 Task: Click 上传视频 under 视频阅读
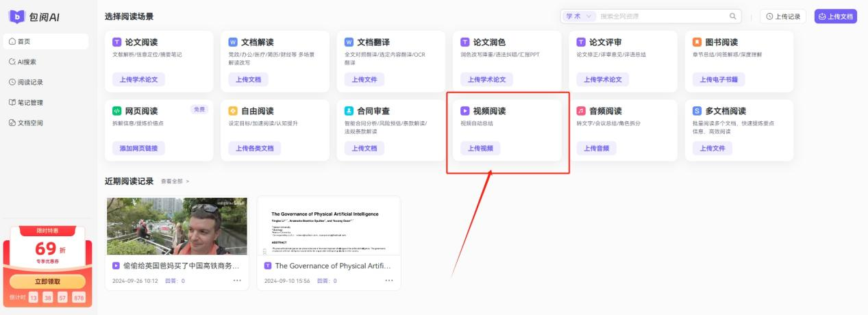(x=480, y=148)
